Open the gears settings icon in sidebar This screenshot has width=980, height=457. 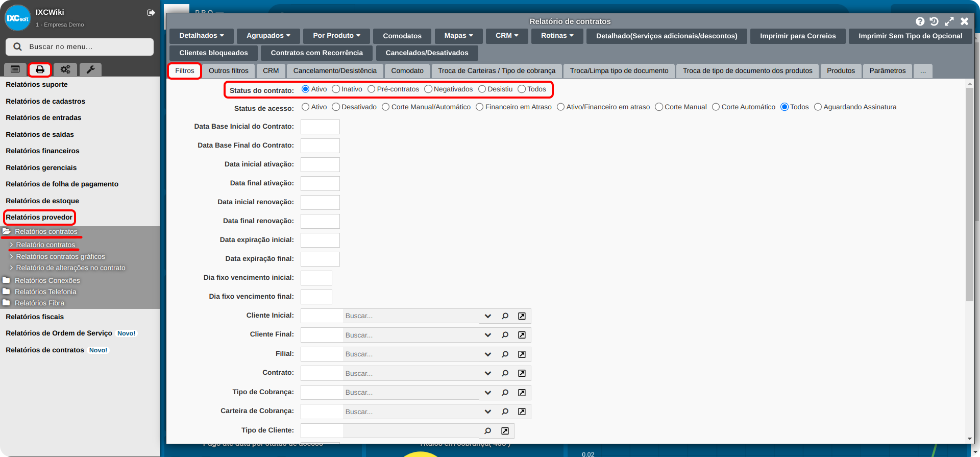pyautogui.click(x=65, y=69)
